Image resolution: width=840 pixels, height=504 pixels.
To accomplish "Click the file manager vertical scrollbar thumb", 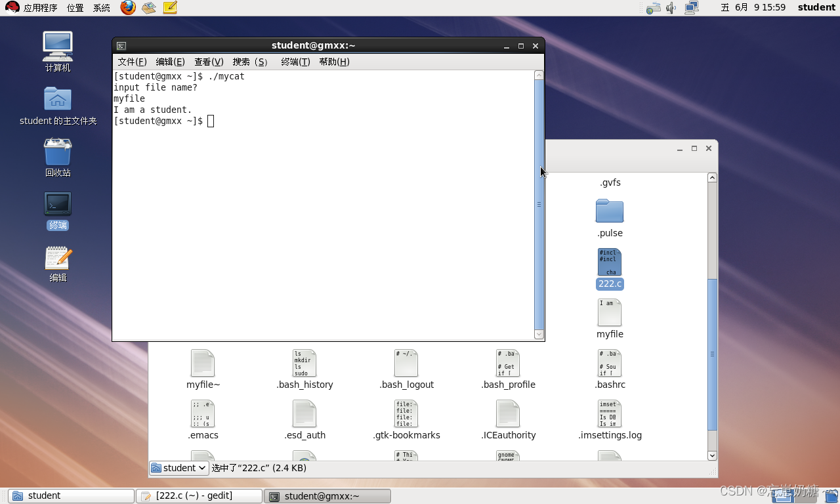I will [712, 354].
